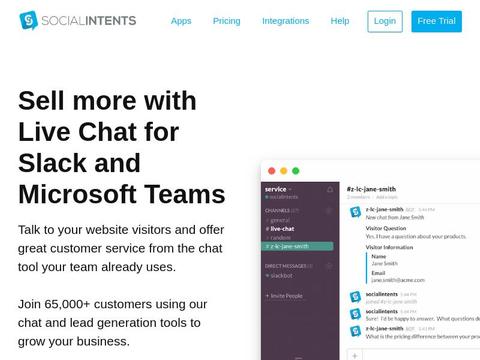Click the notification bell in Slack sidebar

coord(330,189)
